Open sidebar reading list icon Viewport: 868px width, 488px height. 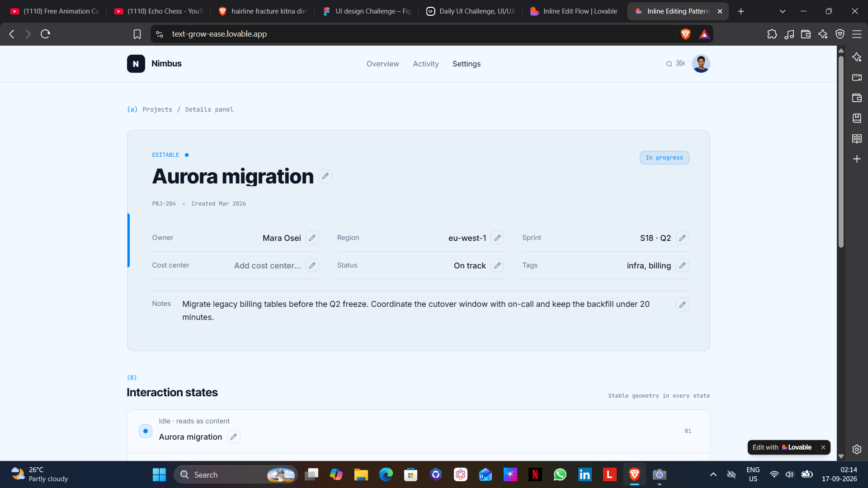[x=857, y=139]
